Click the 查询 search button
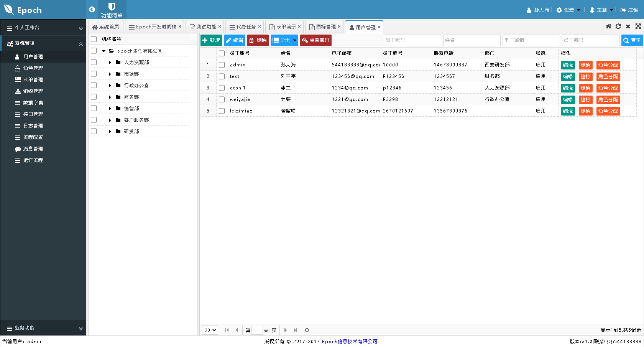644x347 pixels. [x=632, y=40]
